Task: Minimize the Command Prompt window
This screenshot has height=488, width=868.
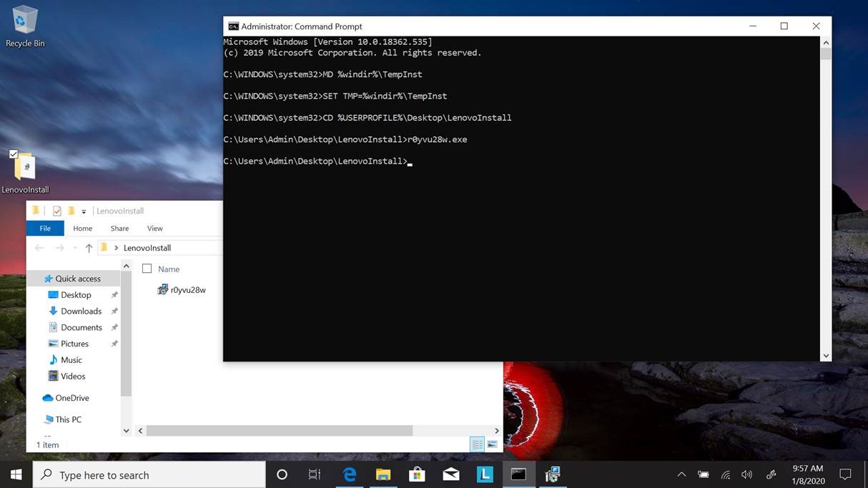Action: click(x=752, y=26)
